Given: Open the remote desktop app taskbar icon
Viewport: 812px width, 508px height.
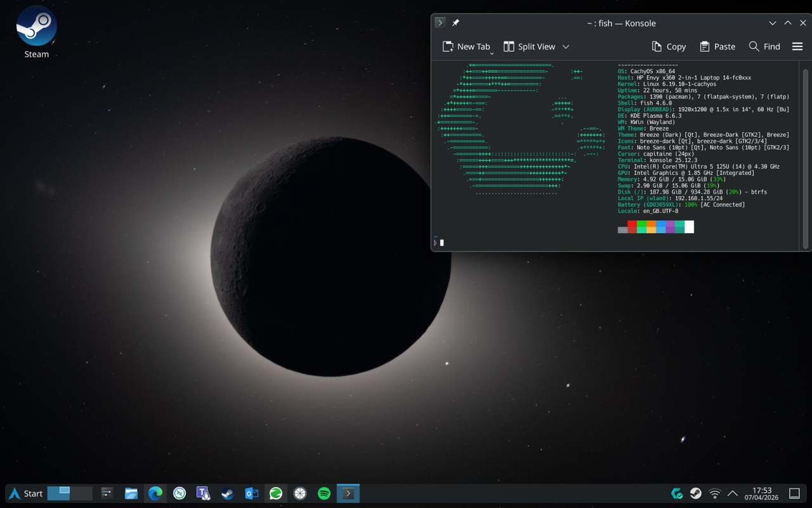Looking at the screenshot, I should [180, 493].
